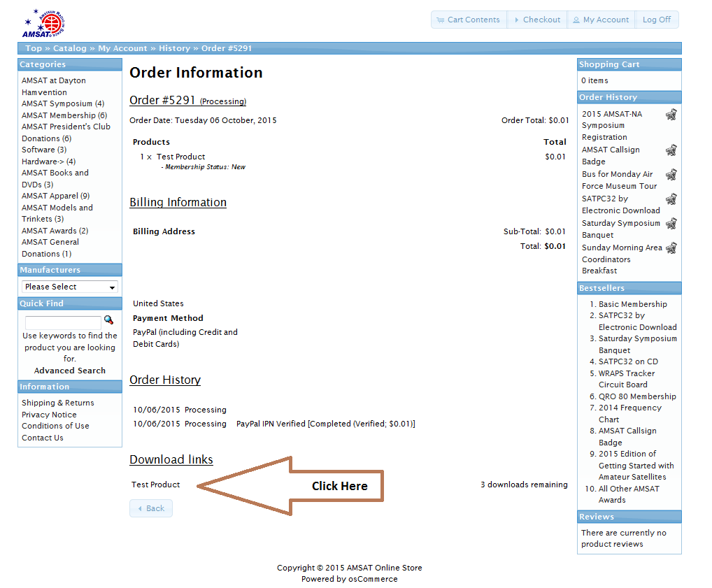The height and width of the screenshot is (588, 712).
Task: Reorder icon beside AMSAT Callsign Badge in Order History
Action: click(x=671, y=150)
